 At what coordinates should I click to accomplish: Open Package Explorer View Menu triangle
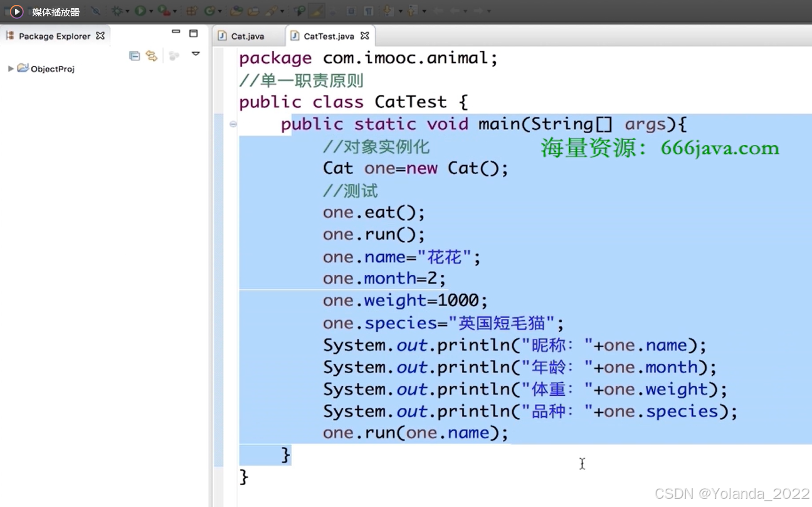pos(196,55)
